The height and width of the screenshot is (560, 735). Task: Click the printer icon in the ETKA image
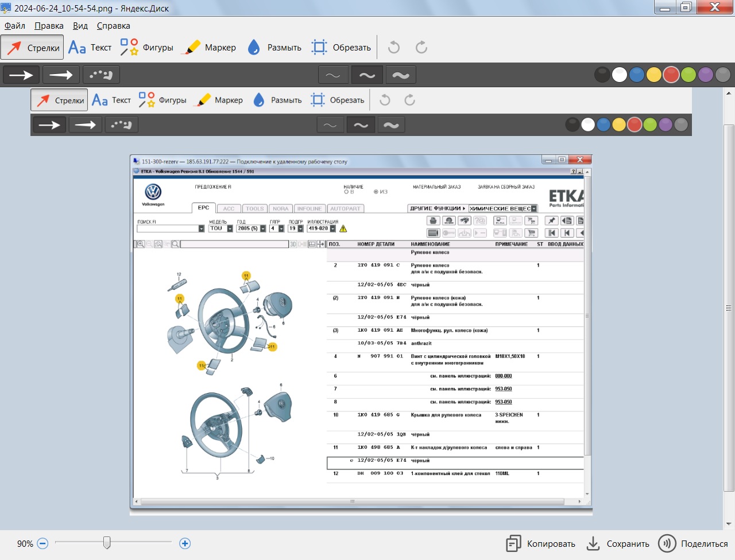pos(434,220)
